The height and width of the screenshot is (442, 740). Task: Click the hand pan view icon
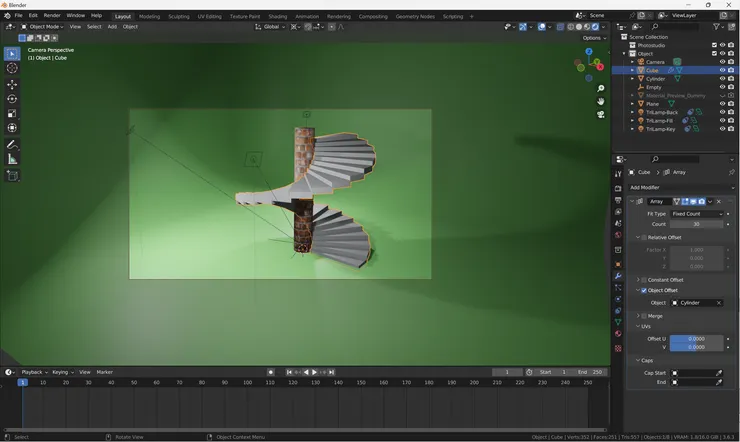tap(601, 101)
